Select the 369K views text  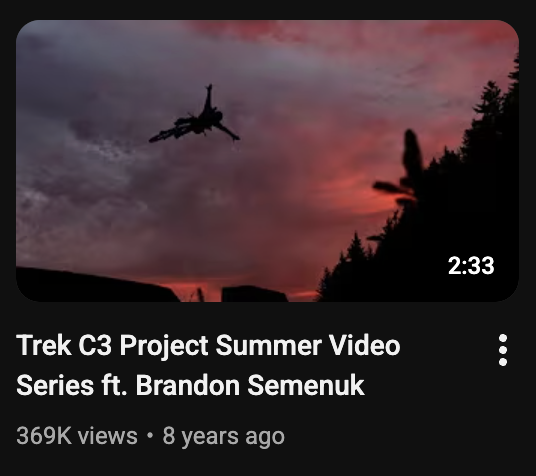[x=77, y=436]
